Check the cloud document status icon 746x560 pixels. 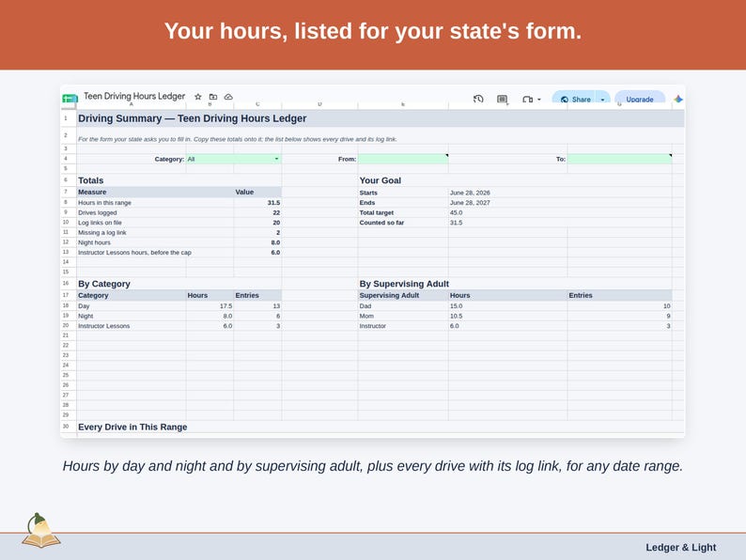pos(228,97)
